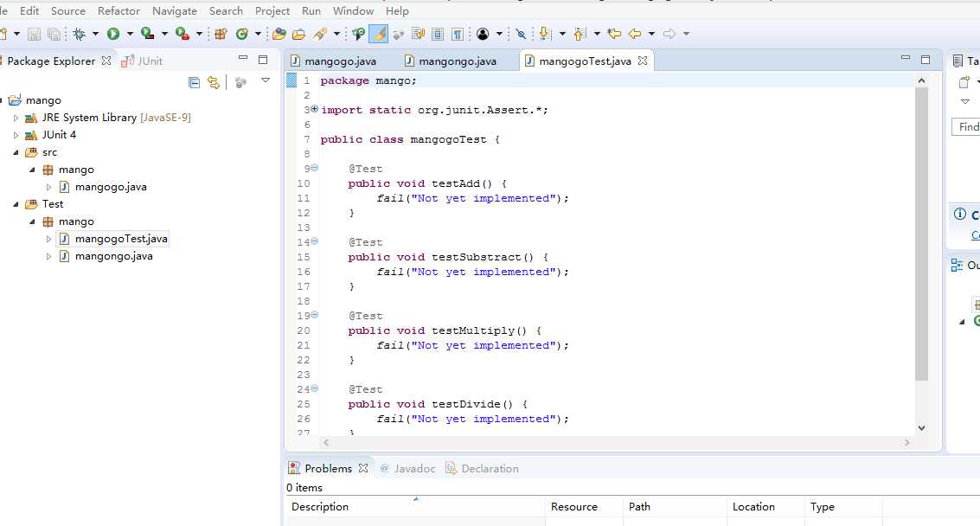Click the Coverage run icon
The image size is (980, 526).
pos(148,34)
